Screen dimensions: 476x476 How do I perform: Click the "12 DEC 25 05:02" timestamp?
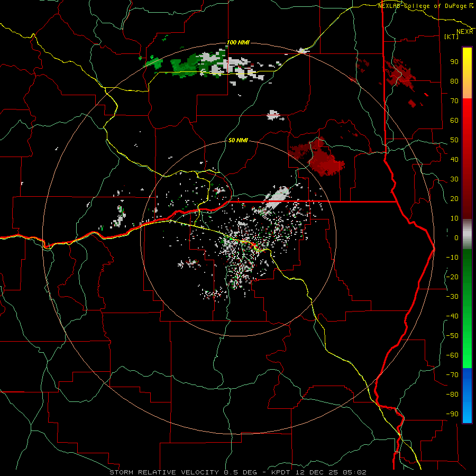click(331, 472)
